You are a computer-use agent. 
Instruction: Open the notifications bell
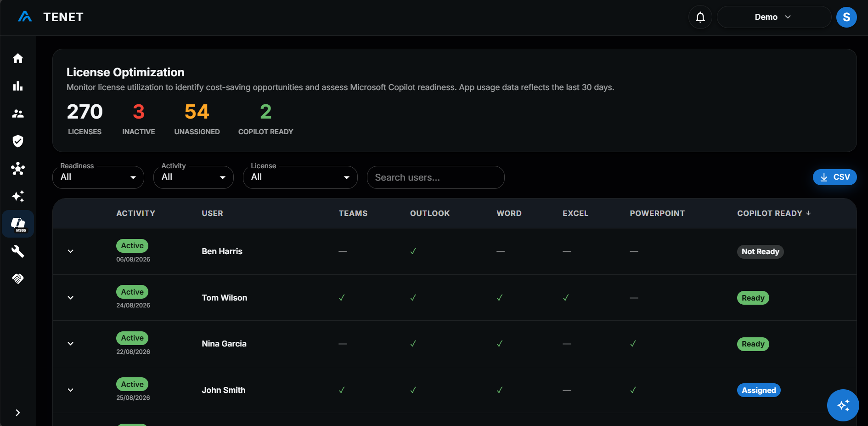tap(700, 17)
